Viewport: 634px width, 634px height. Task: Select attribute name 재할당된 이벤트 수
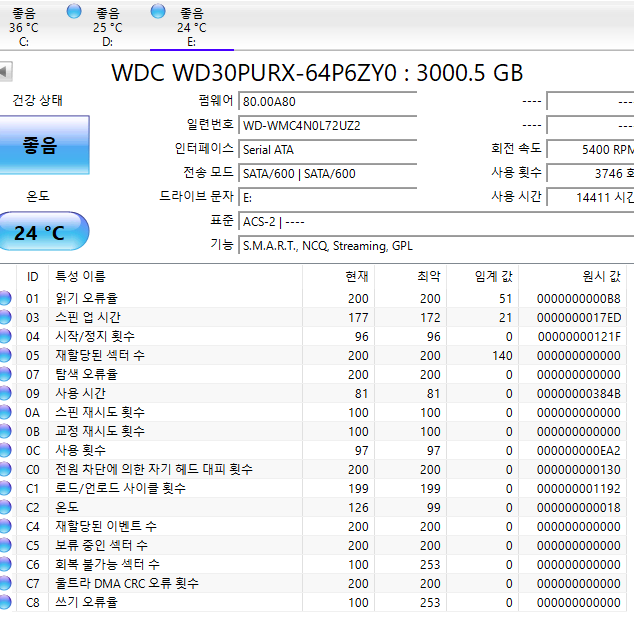click(106, 526)
